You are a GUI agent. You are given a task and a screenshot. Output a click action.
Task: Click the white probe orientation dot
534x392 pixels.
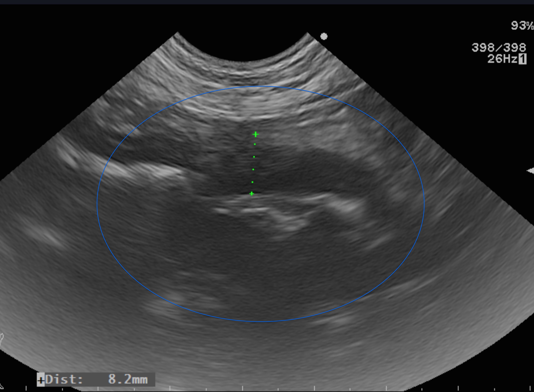pos(324,36)
